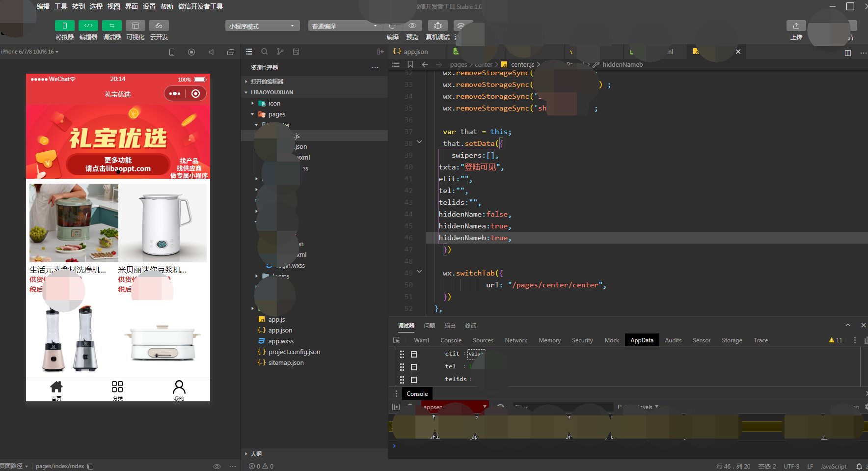Viewport: 868px width, 471px height.
Task: Click the UTF-8 encoding in status bar
Action: (791, 466)
